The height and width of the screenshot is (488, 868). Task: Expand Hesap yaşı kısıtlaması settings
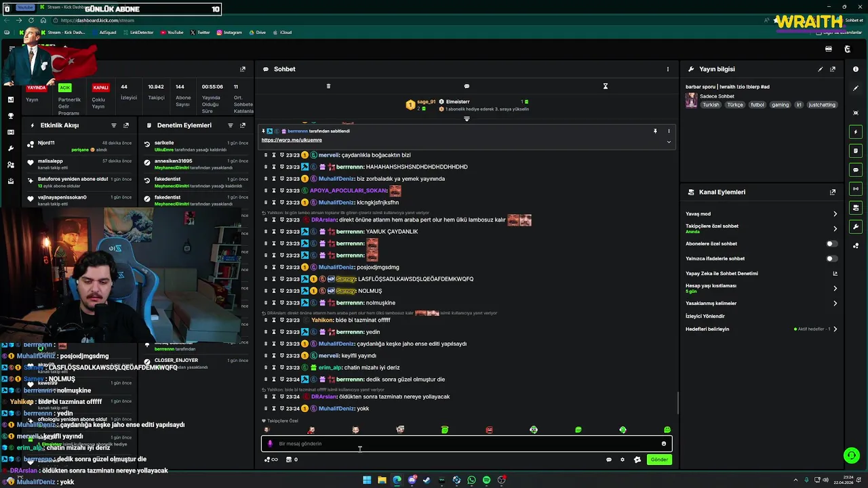coord(835,288)
